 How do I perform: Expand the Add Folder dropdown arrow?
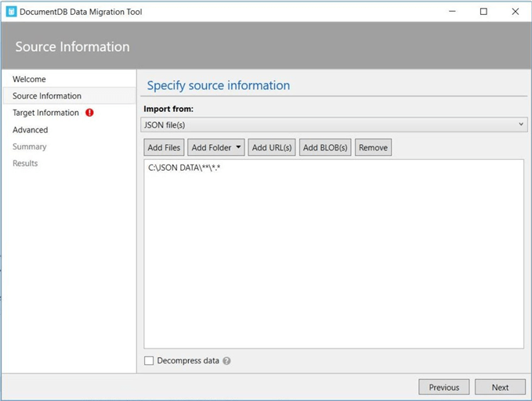tap(238, 147)
